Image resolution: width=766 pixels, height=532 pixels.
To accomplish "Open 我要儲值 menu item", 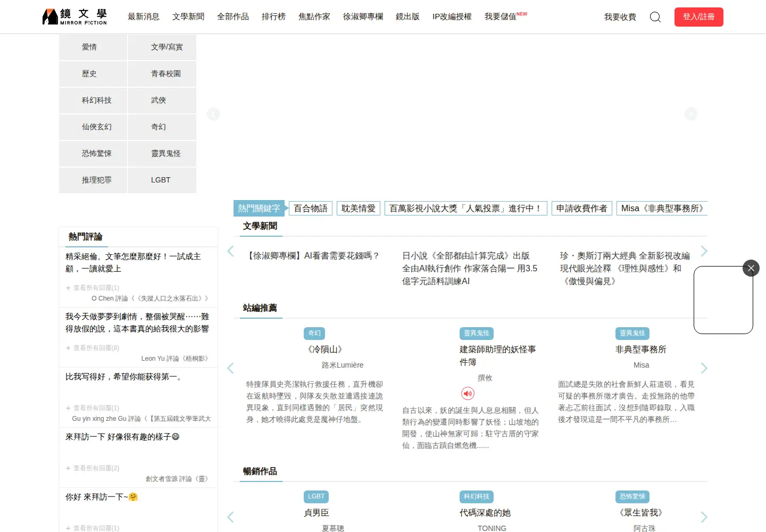I will (505, 16).
